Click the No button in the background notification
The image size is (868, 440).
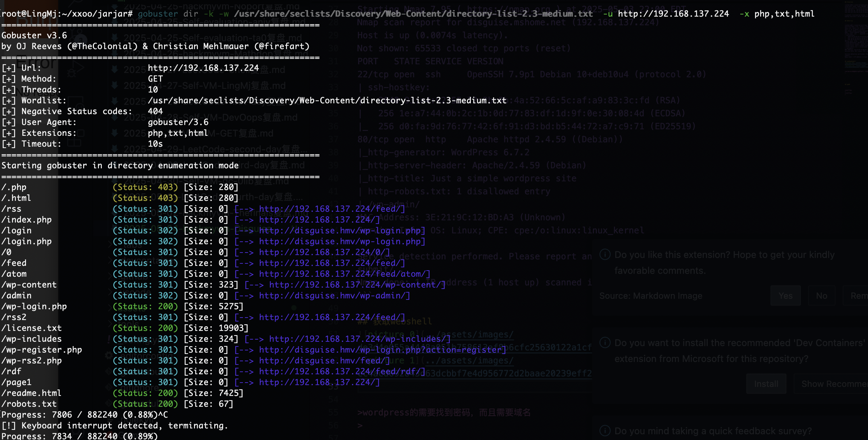click(x=821, y=296)
